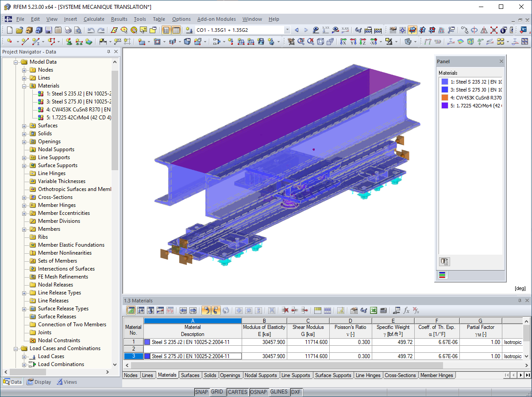Collapse the Model Data tree node

(16, 62)
